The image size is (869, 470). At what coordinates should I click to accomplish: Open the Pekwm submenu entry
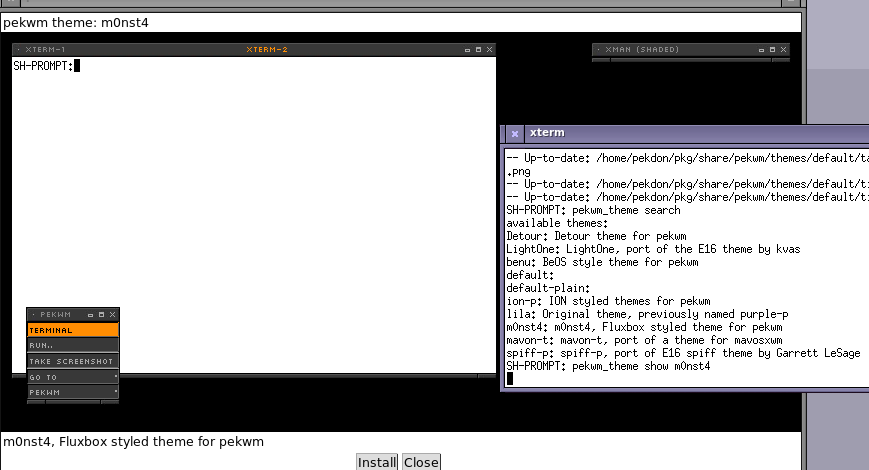(73, 392)
